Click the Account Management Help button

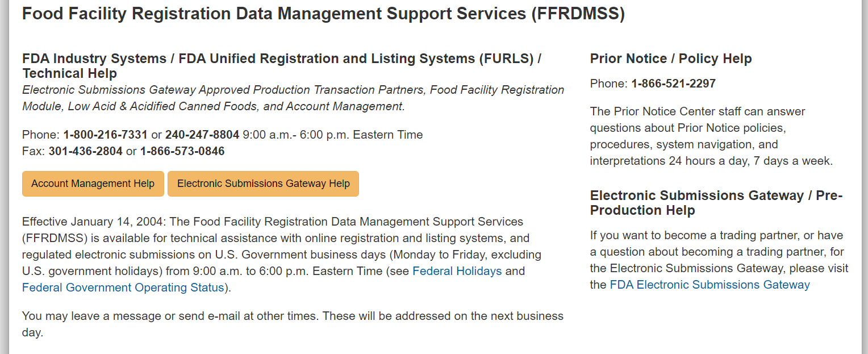coord(93,184)
